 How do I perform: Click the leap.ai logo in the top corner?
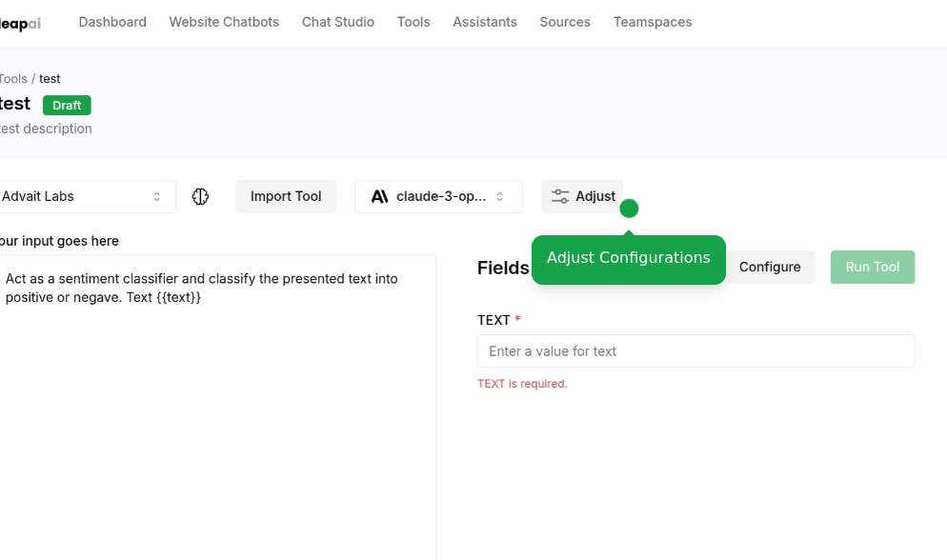17,22
